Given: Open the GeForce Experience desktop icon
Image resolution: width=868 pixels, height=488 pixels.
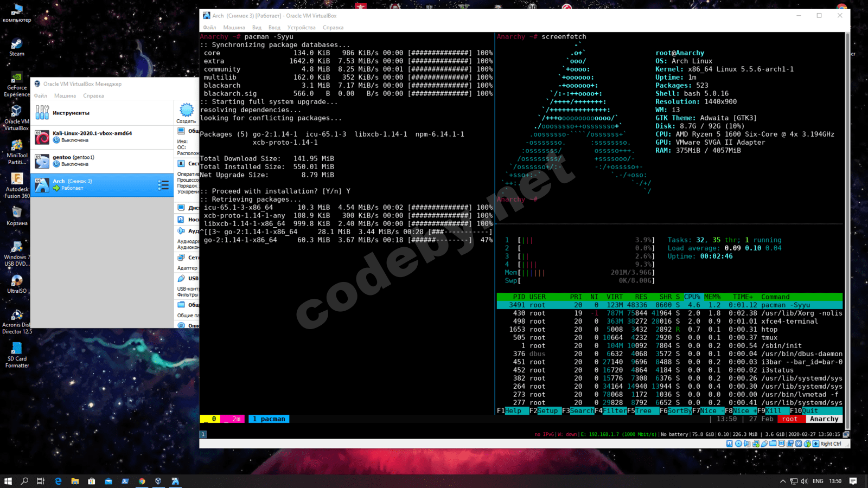Looking at the screenshot, I should (x=17, y=85).
